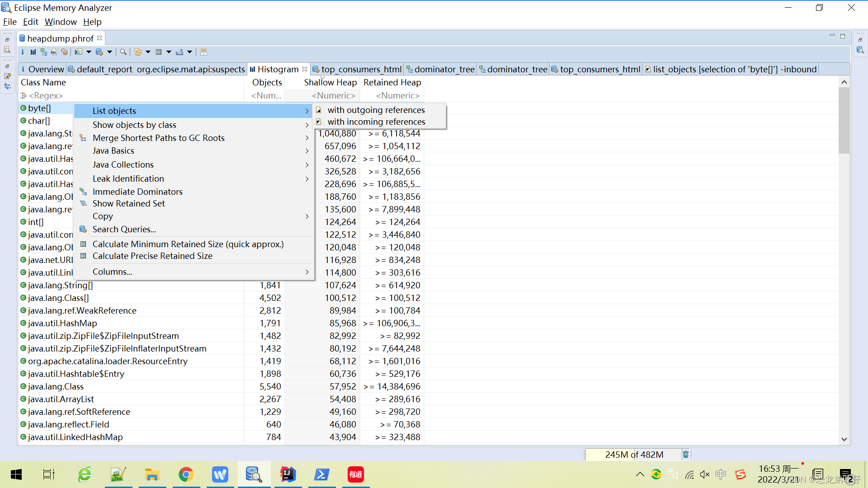Select 'with incoming references' submenu item
The width and height of the screenshot is (868, 488).
tap(376, 122)
